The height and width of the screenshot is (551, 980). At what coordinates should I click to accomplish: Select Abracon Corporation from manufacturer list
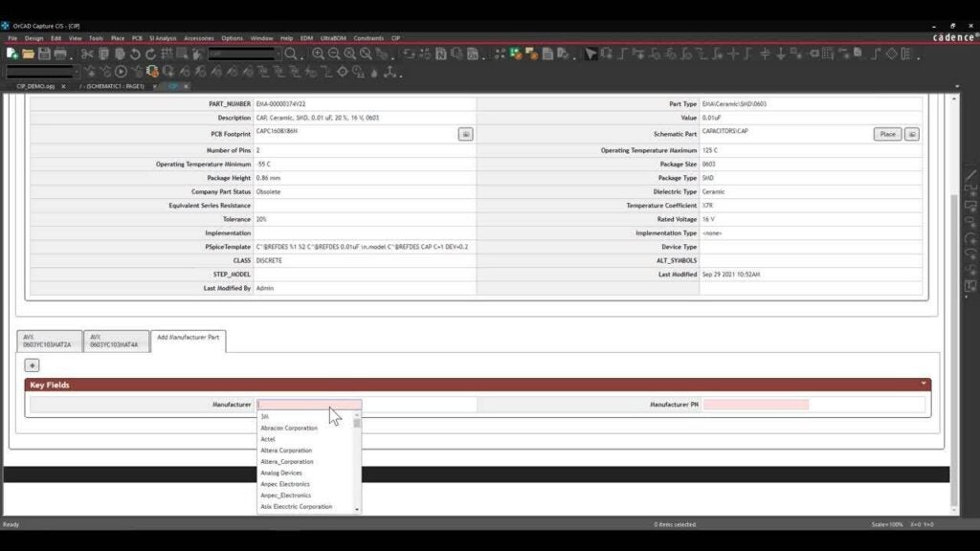coord(289,428)
